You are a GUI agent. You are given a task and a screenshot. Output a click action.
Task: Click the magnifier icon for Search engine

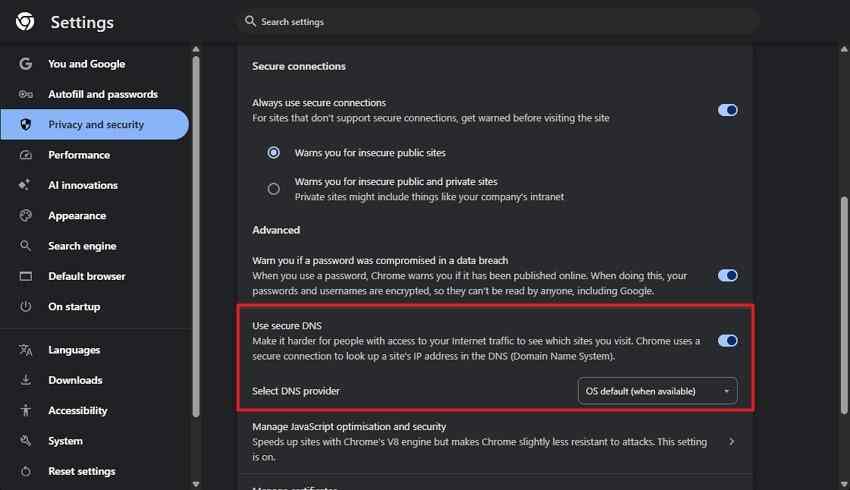25,246
